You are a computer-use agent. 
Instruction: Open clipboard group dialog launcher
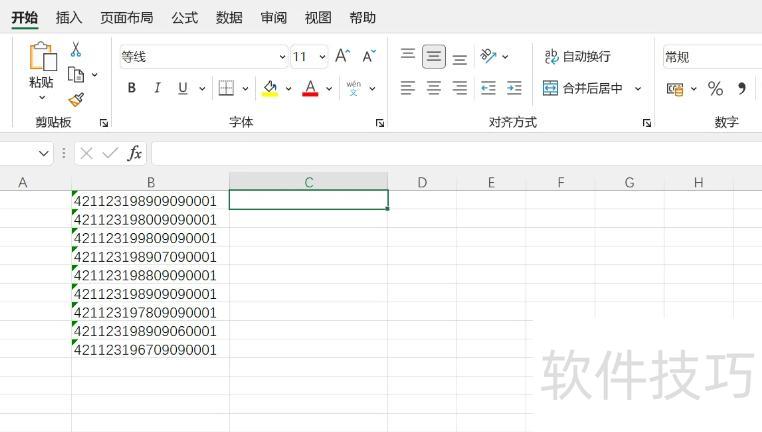coord(104,123)
